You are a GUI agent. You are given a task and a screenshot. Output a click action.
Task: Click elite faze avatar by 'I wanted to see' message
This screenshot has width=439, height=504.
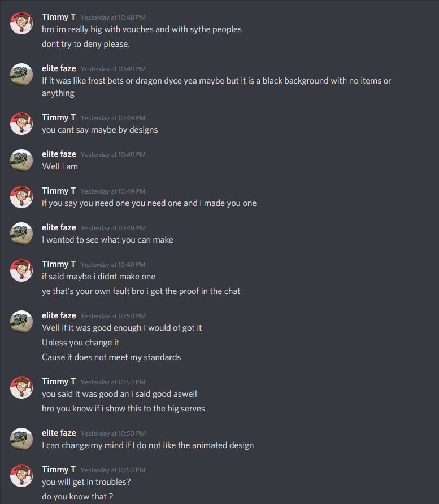[x=21, y=234]
